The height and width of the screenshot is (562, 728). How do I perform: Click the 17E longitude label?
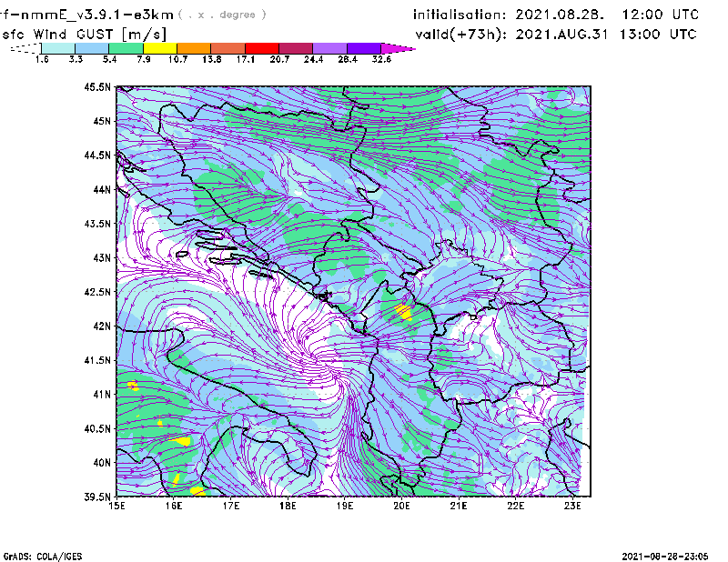coord(231,506)
